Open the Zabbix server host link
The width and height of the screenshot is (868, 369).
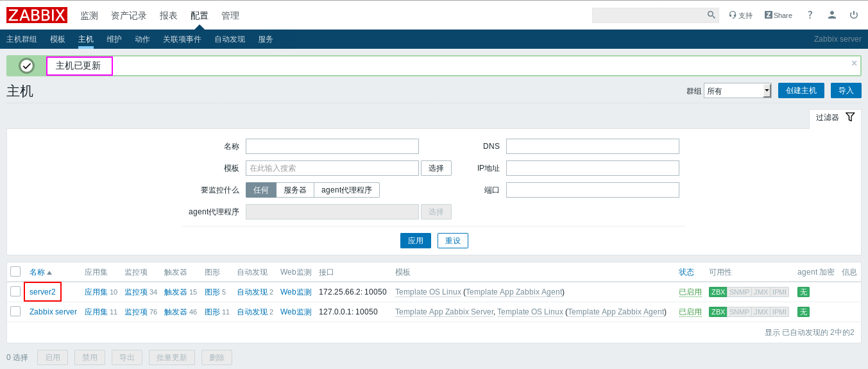click(53, 312)
